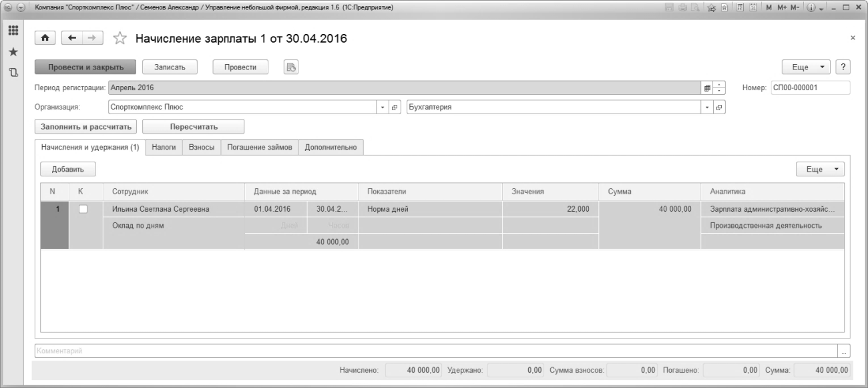Open the comment field ellipsis button
Viewport: 868px width, 388px height.
coord(845,351)
